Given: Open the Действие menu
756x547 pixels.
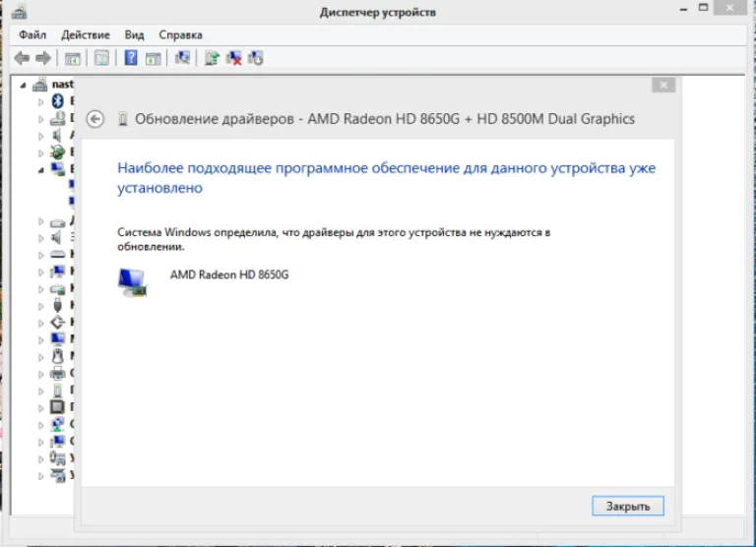Looking at the screenshot, I should [86, 35].
